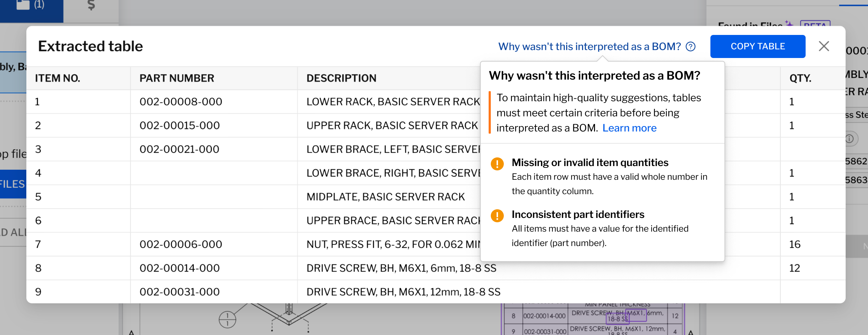Click the empty part number cell in row 4

(x=214, y=173)
